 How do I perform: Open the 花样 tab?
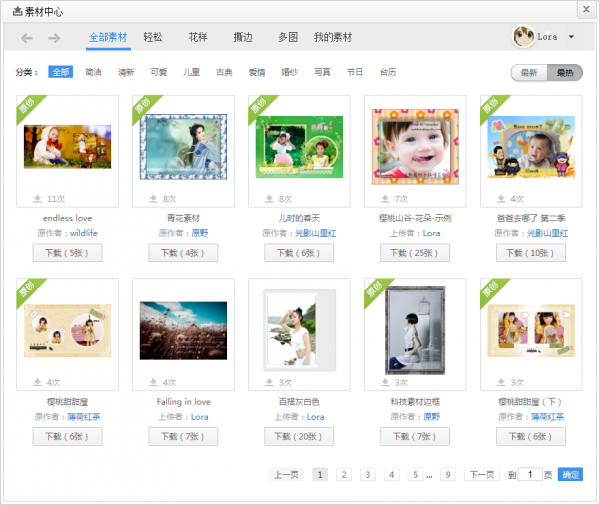pos(198,37)
